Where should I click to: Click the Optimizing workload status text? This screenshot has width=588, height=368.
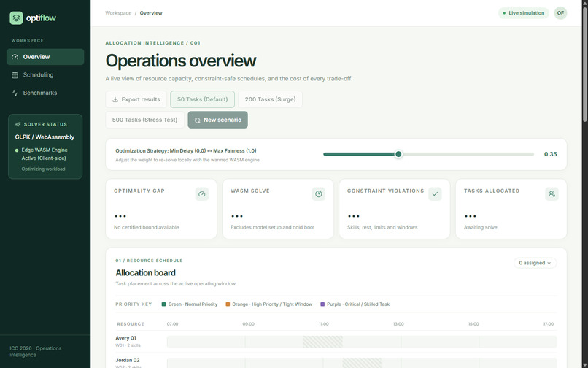43,169
